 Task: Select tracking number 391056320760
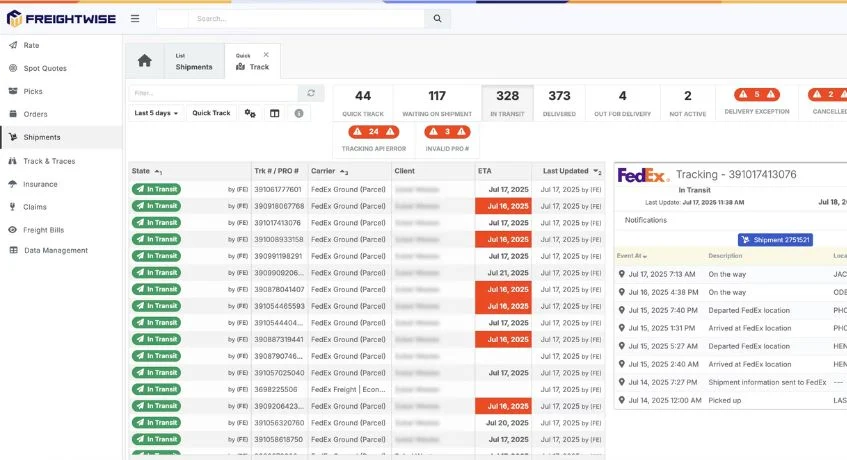click(x=279, y=423)
